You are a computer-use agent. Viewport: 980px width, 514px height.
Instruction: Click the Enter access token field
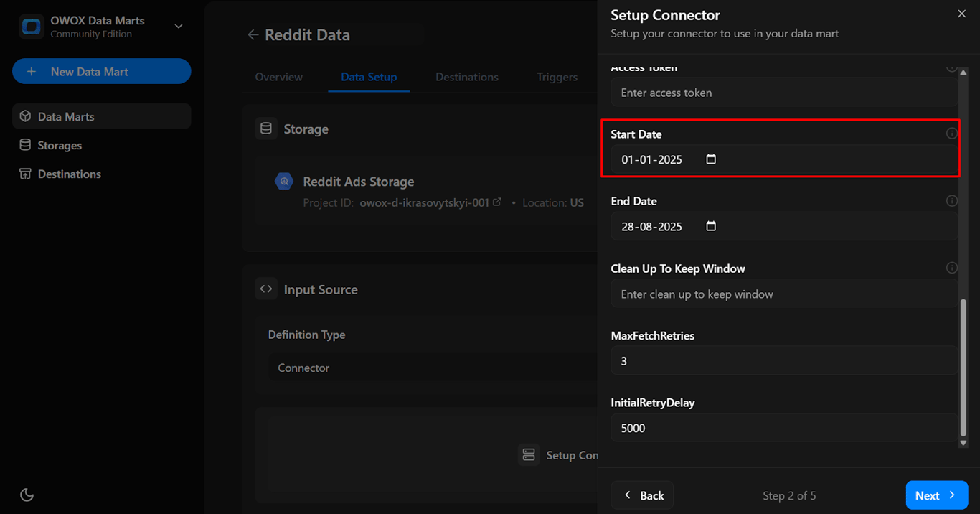[x=784, y=93]
